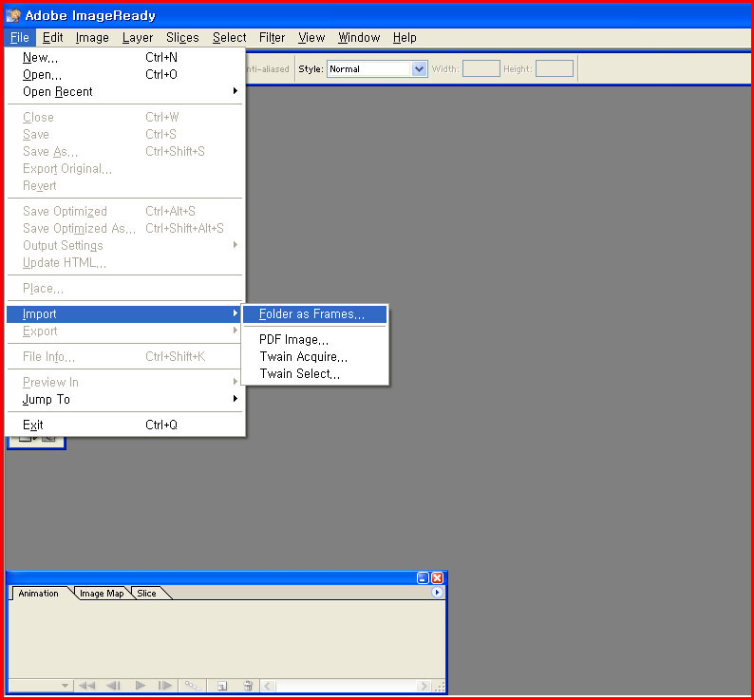
Task: Choose Open... from File menu
Action: pos(124,75)
